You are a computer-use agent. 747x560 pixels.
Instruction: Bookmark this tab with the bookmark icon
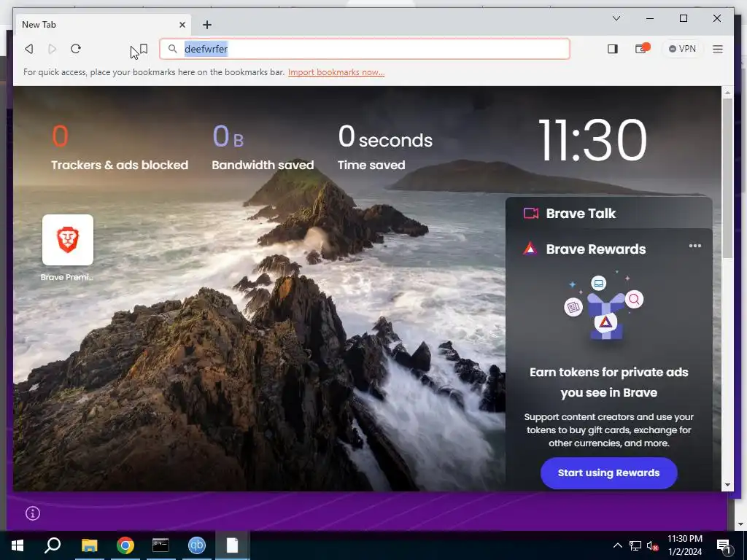pyautogui.click(x=144, y=49)
